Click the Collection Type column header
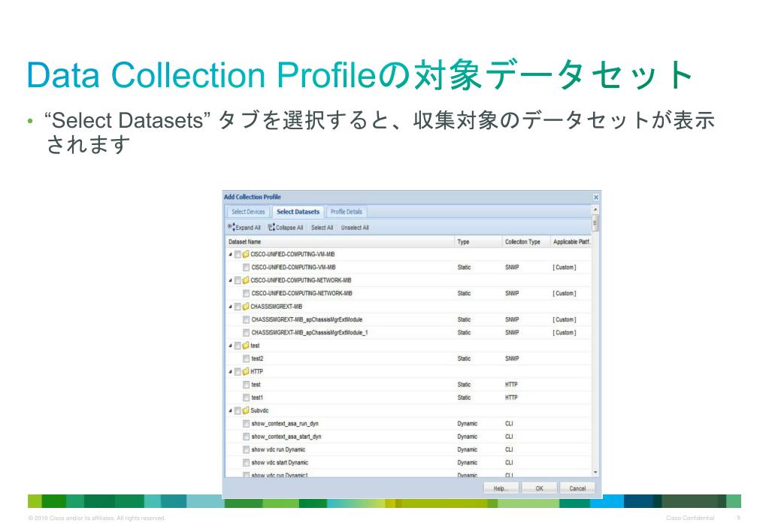The height and width of the screenshot is (532, 769). point(525,242)
